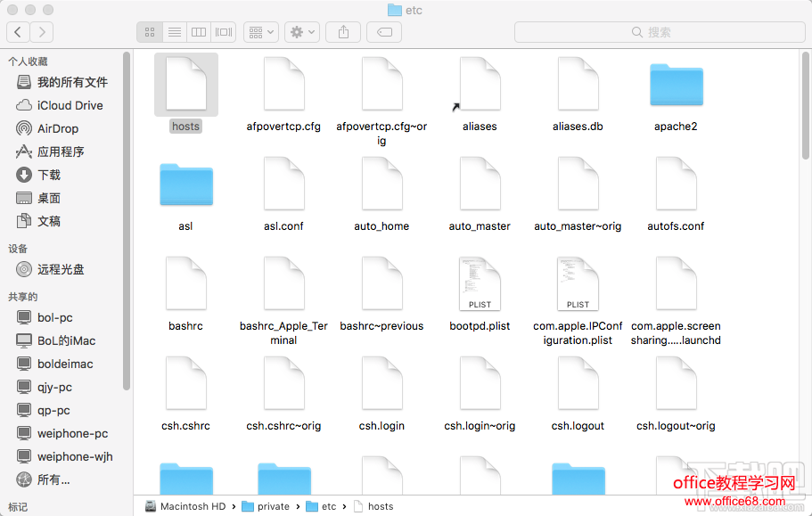Open AirDrop in the sidebar

click(57, 128)
